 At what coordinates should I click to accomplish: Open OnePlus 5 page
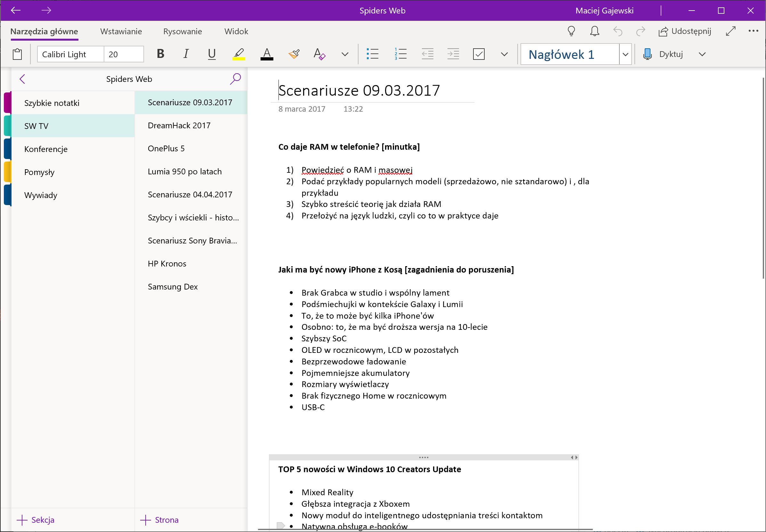(x=191, y=148)
